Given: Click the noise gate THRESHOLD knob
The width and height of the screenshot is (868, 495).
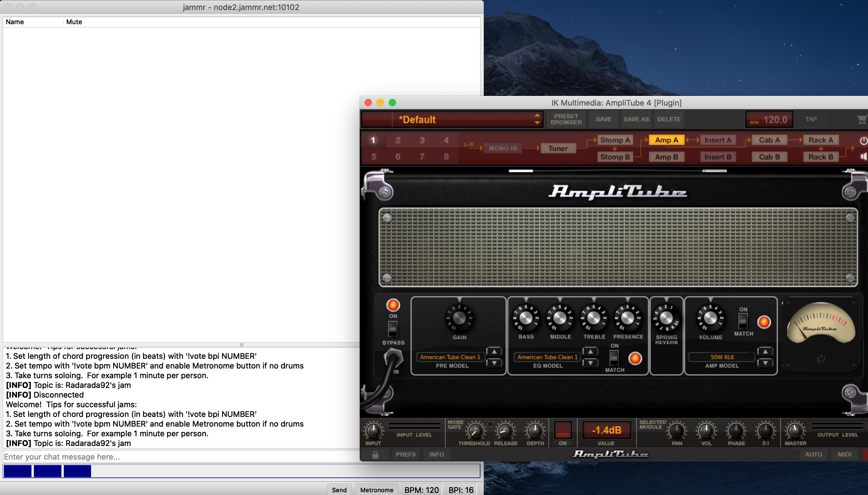Looking at the screenshot, I should [476, 431].
